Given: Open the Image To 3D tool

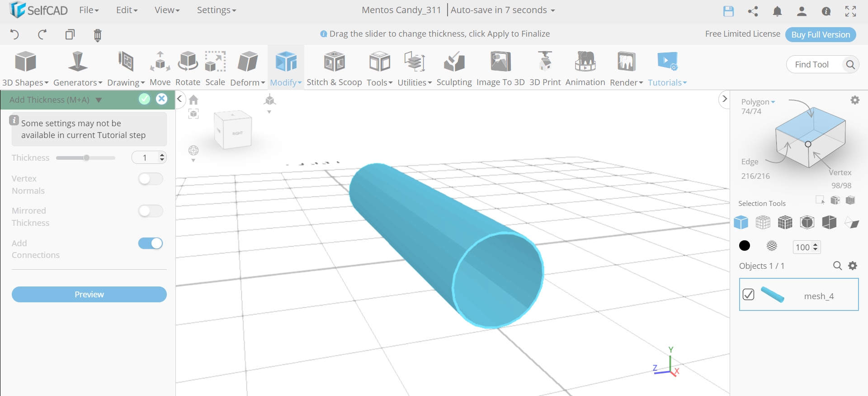Looking at the screenshot, I should click(500, 69).
